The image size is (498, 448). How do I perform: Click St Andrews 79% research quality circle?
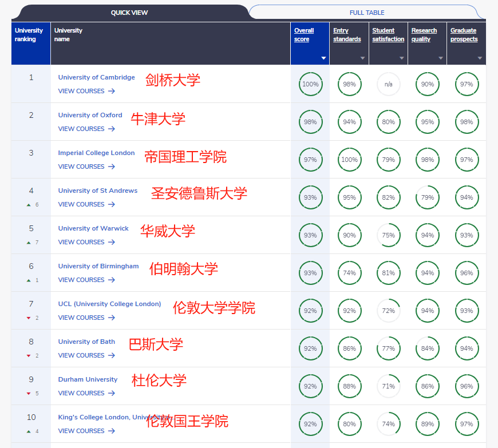tap(428, 197)
